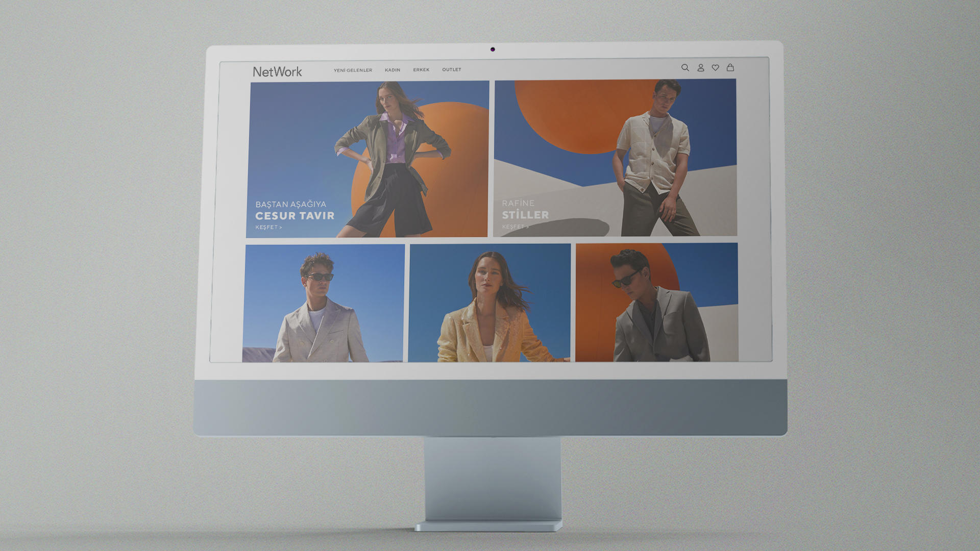Open the search magnifier icon

click(x=685, y=67)
